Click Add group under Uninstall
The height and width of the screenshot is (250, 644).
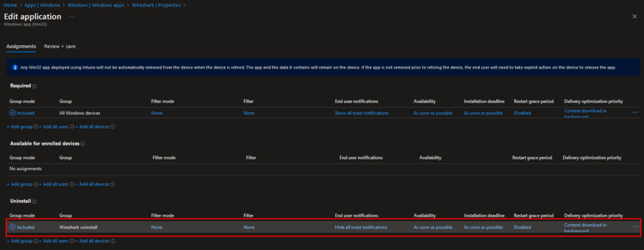[x=19, y=241]
